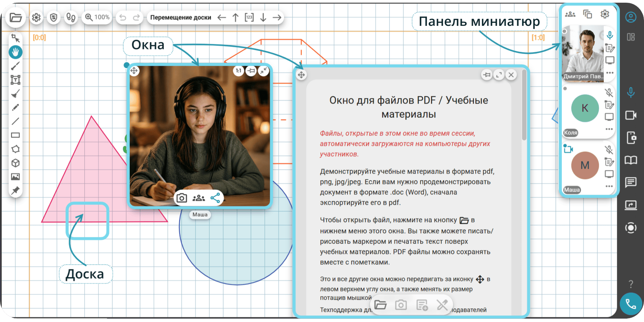Choose the rectangle shape tool
The image size is (644, 322).
(15, 135)
